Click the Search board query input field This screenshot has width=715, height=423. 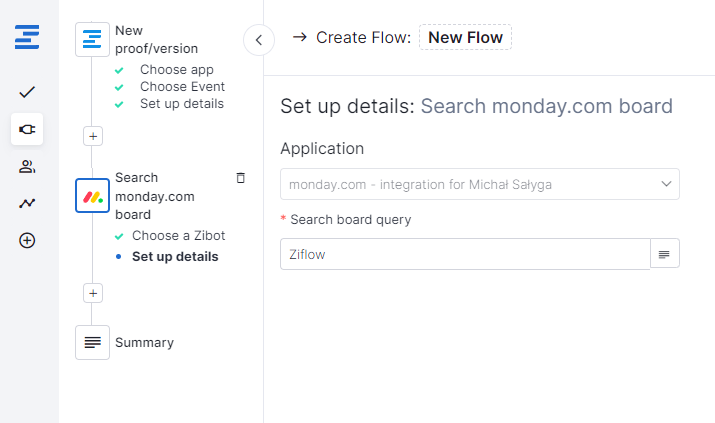(x=465, y=254)
